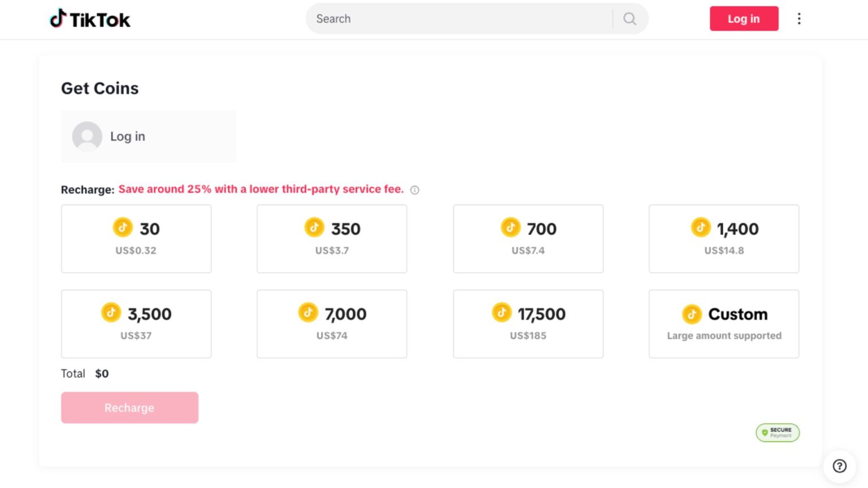Click the gray profile avatar icon
Image resolution: width=868 pixels, height=488 pixels.
point(87,136)
